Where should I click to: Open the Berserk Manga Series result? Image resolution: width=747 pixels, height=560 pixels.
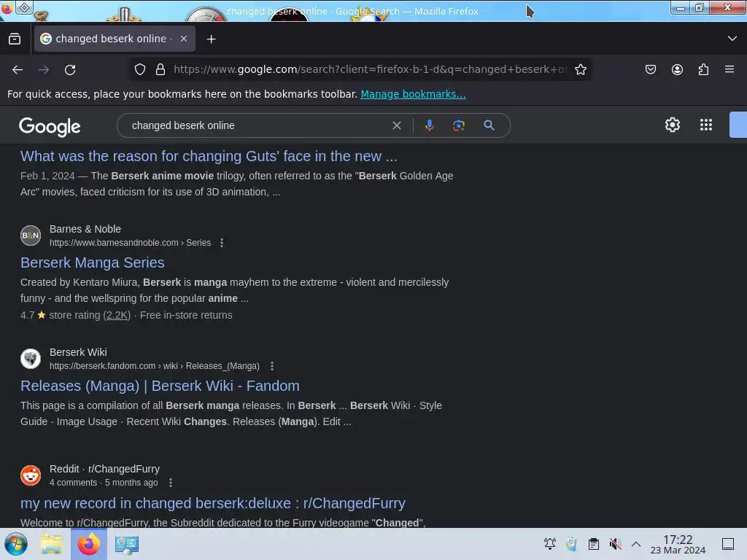tap(93, 262)
